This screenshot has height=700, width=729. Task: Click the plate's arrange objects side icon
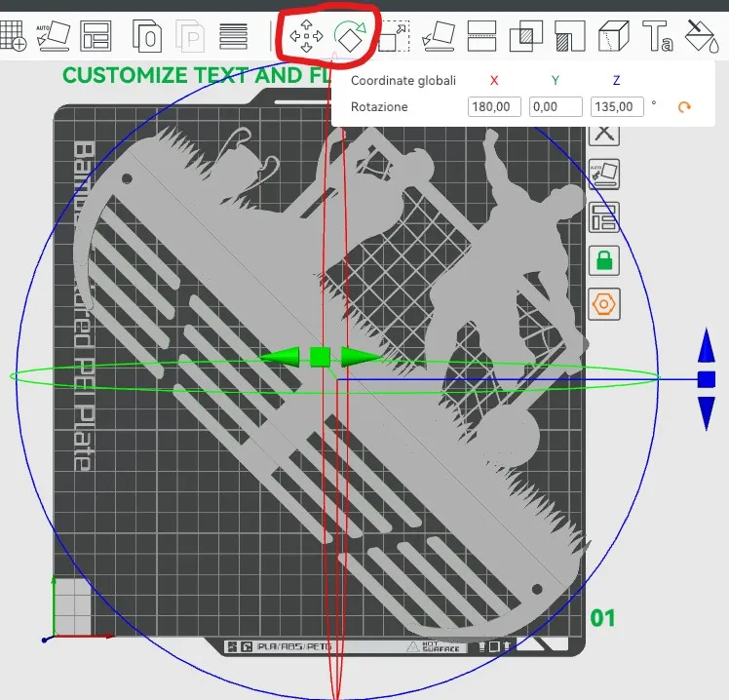click(x=604, y=217)
